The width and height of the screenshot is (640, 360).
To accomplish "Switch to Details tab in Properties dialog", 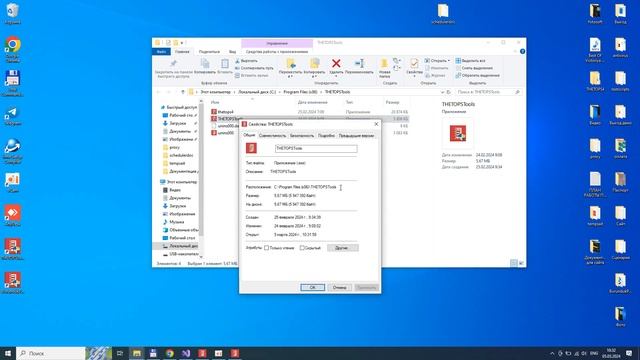I will coord(326,136).
